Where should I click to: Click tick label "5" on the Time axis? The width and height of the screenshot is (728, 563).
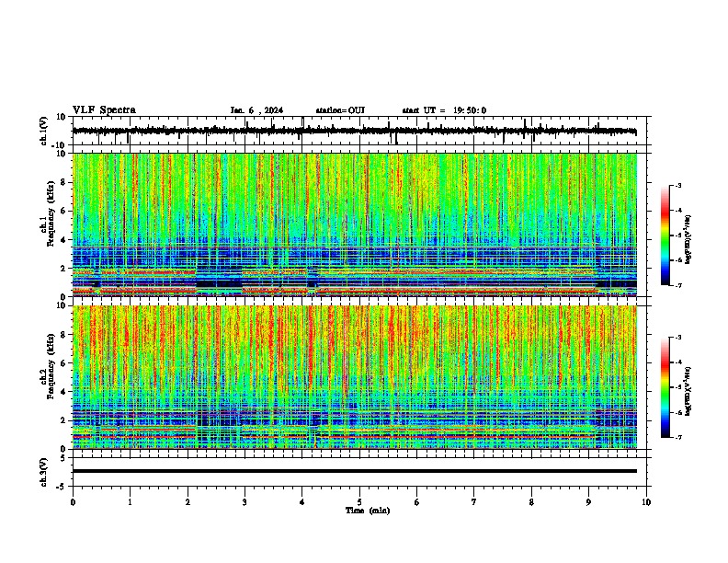359,502
